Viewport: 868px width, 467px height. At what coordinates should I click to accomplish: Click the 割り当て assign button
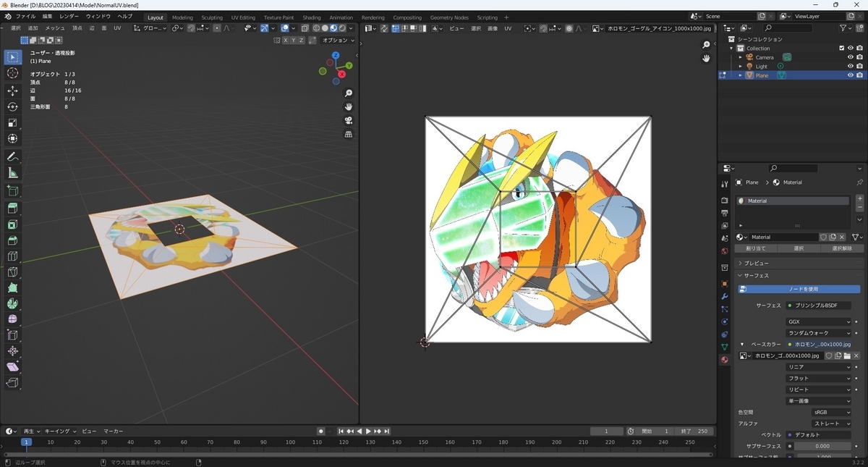click(x=757, y=248)
